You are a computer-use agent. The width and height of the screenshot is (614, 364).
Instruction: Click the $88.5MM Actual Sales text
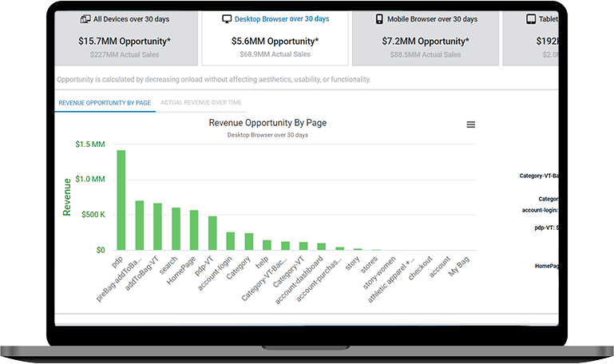tap(426, 54)
